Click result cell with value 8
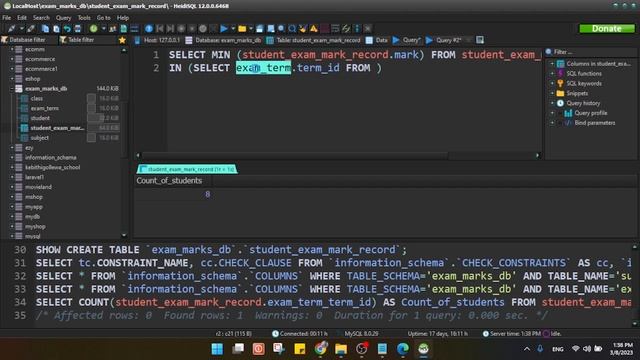 [x=207, y=195]
